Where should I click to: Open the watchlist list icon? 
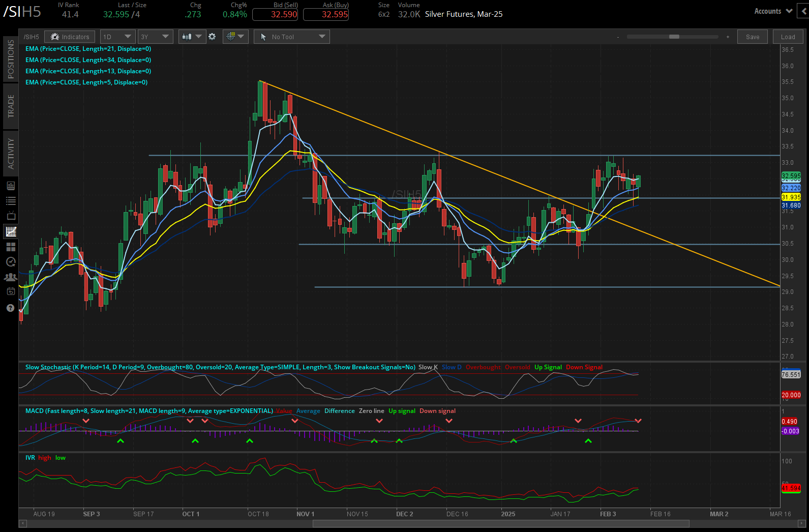(x=11, y=201)
